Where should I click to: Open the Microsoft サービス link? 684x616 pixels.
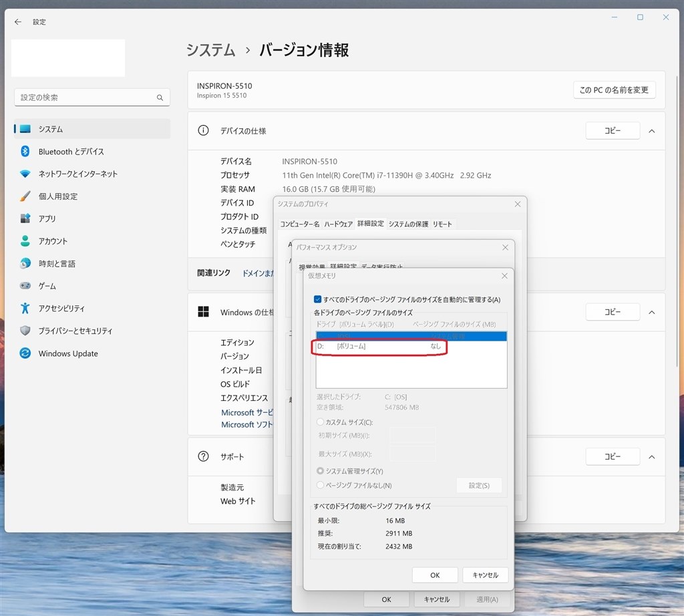[247, 412]
